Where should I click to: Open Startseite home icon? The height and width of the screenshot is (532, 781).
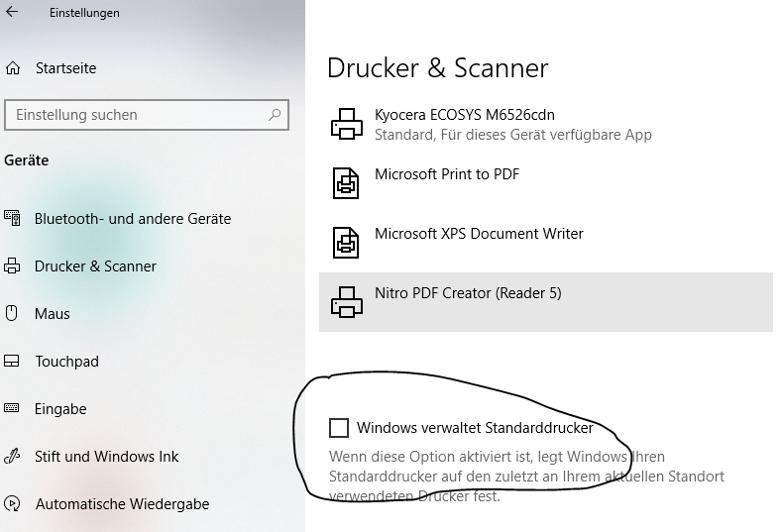13,68
